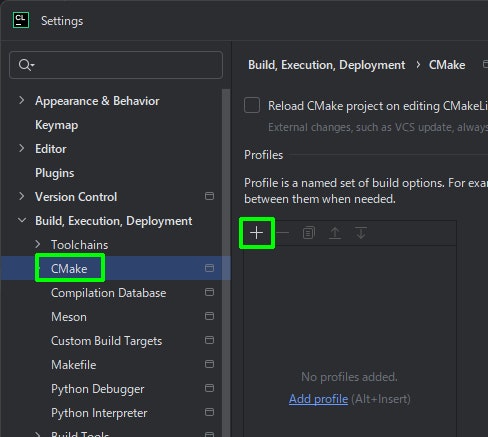Click the move profile down icon

pyautogui.click(x=361, y=233)
